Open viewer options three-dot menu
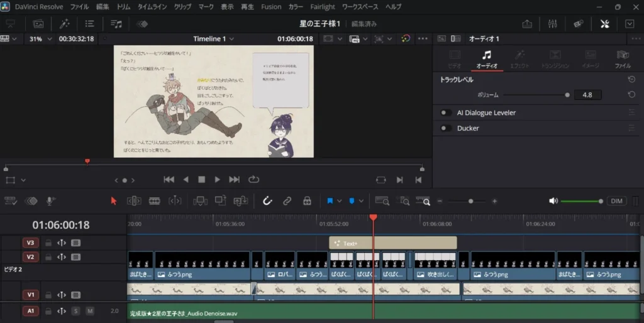The width and height of the screenshot is (644, 323). pos(423,38)
